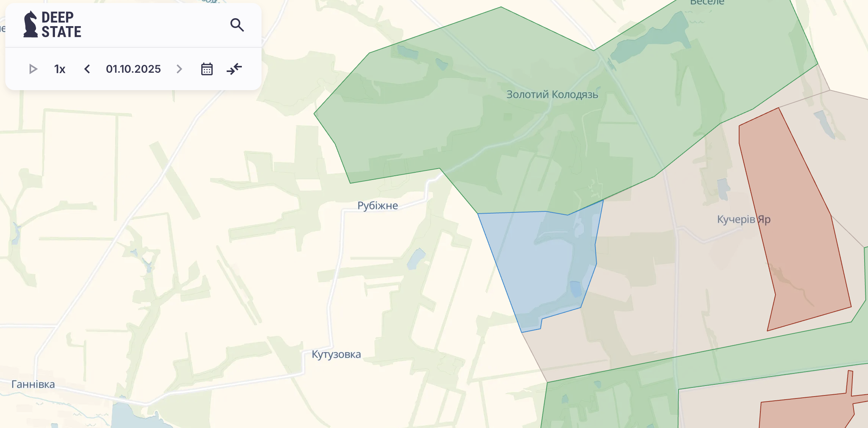
Task: Go to previous date arrow
Action: (87, 69)
